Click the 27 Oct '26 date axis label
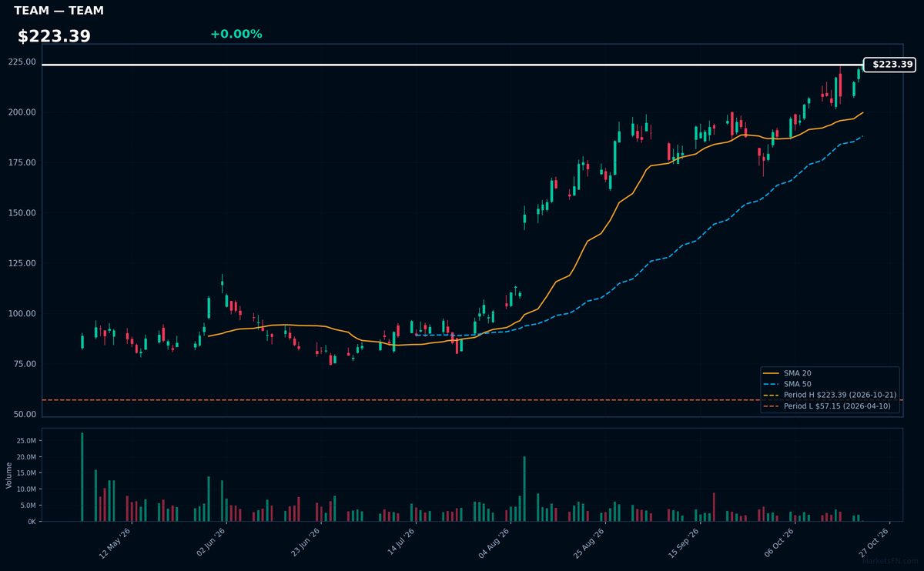Viewport: 924px width, 571px height. [873, 543]
